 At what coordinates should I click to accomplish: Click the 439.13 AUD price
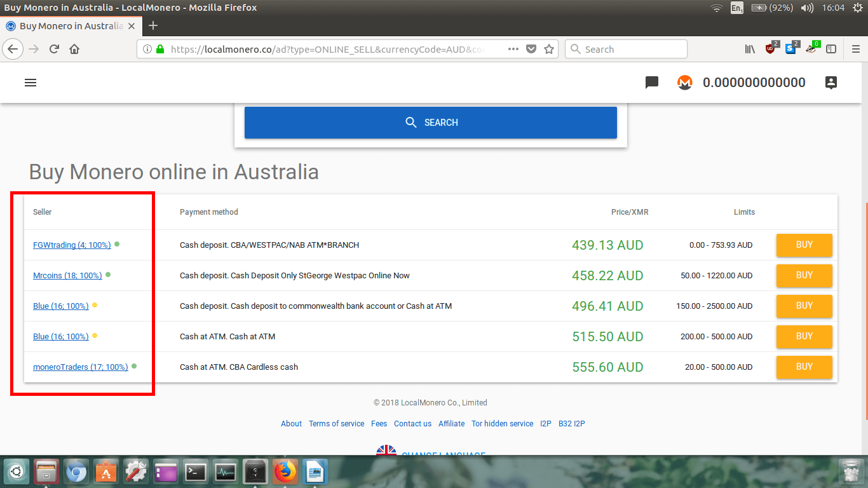[x=607, y=245]
